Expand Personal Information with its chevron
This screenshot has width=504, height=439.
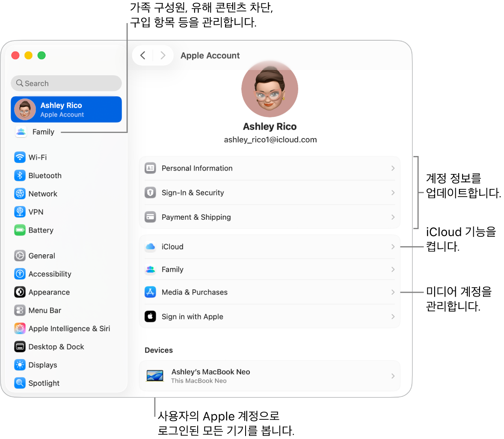tap(392, 168)
